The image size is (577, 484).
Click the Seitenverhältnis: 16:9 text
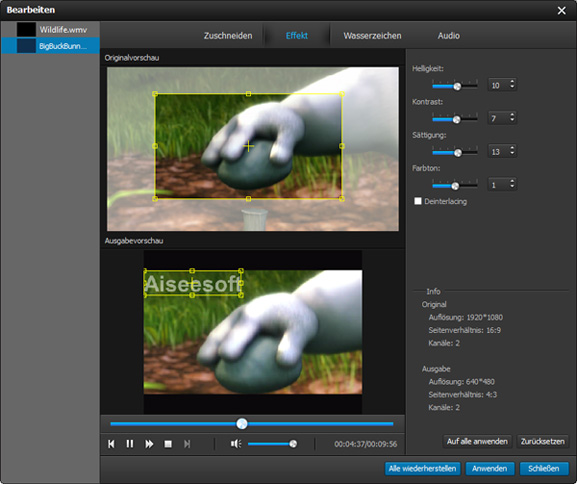[464, 330]
